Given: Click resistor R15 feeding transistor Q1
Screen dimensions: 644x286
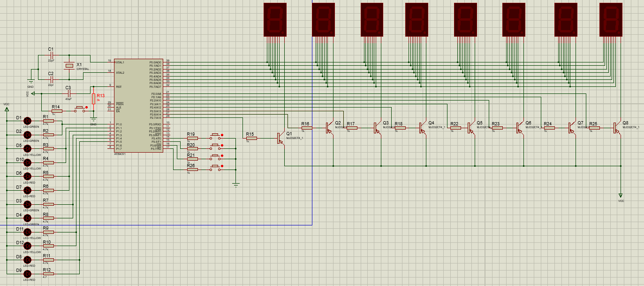Looking at the screenshot, I should coord(251,138).
